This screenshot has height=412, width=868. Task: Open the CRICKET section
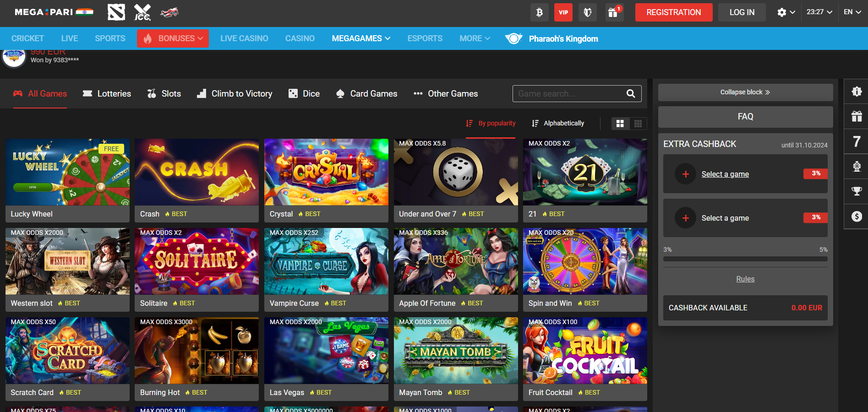click(x=27, y=38)
